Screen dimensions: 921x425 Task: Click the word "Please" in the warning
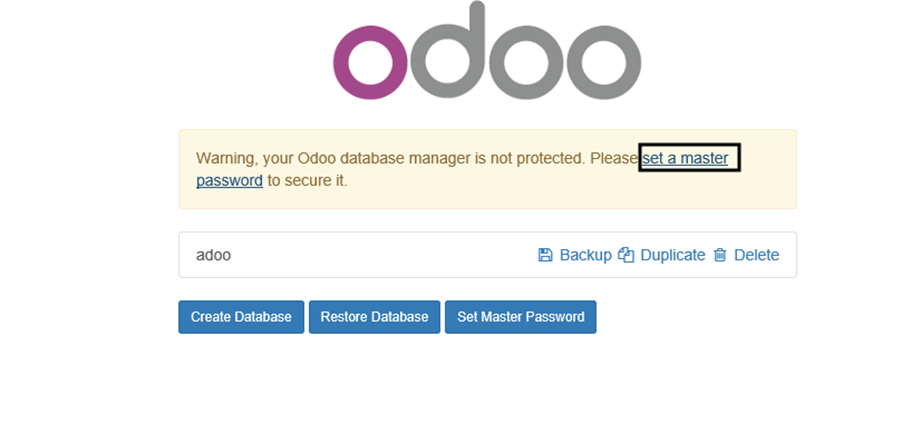[x=613, y=158]
